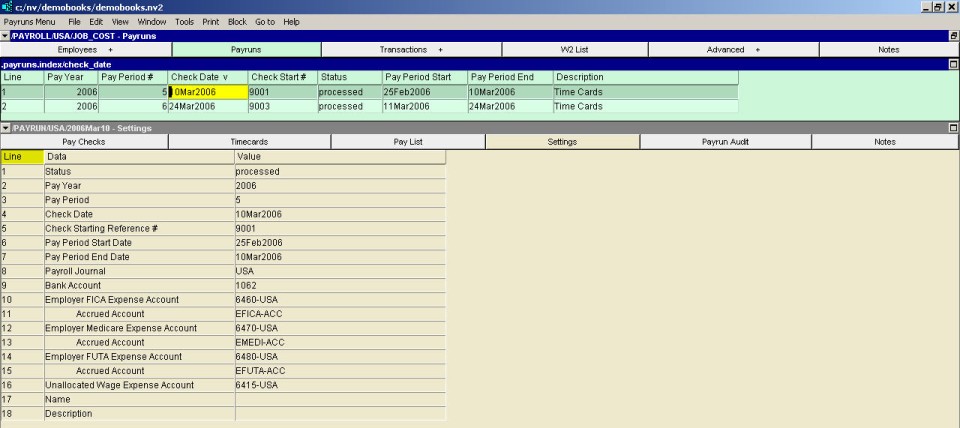Screen dimensions: 960x428
Task: Maximize the payruns index check_date pane
Action: 953,64
